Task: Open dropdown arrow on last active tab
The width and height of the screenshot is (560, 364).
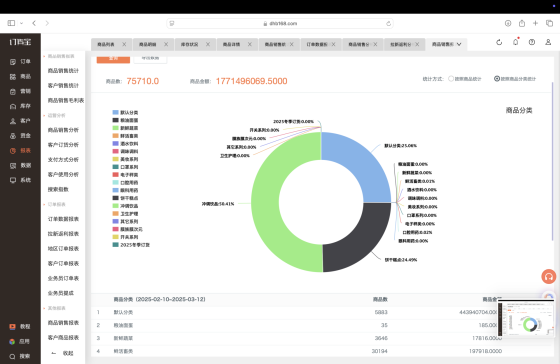Action: point(459,44)
